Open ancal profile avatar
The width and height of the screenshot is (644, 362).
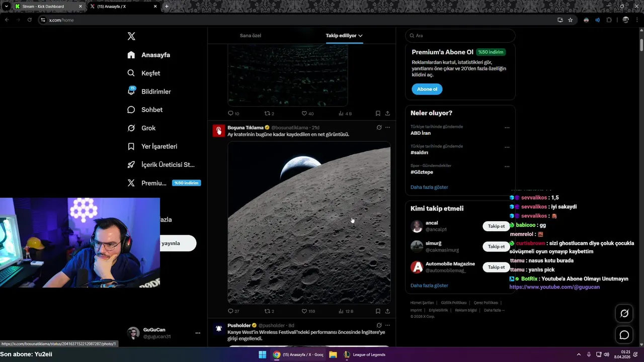point(417,226)
